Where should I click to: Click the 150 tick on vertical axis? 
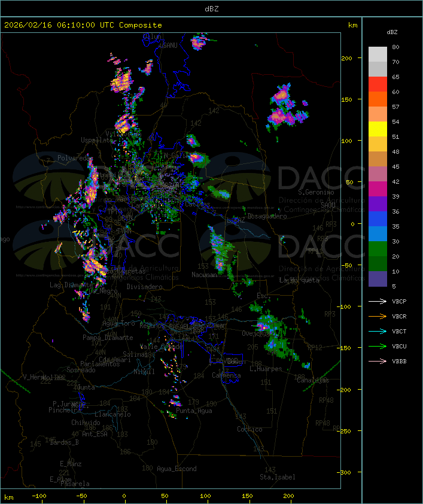(346, 99)
